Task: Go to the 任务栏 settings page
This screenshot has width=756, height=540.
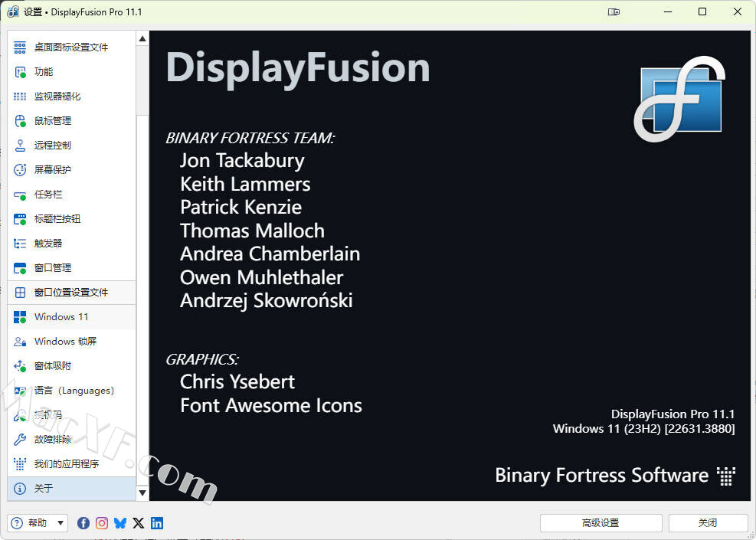Action: pos(47,195)
